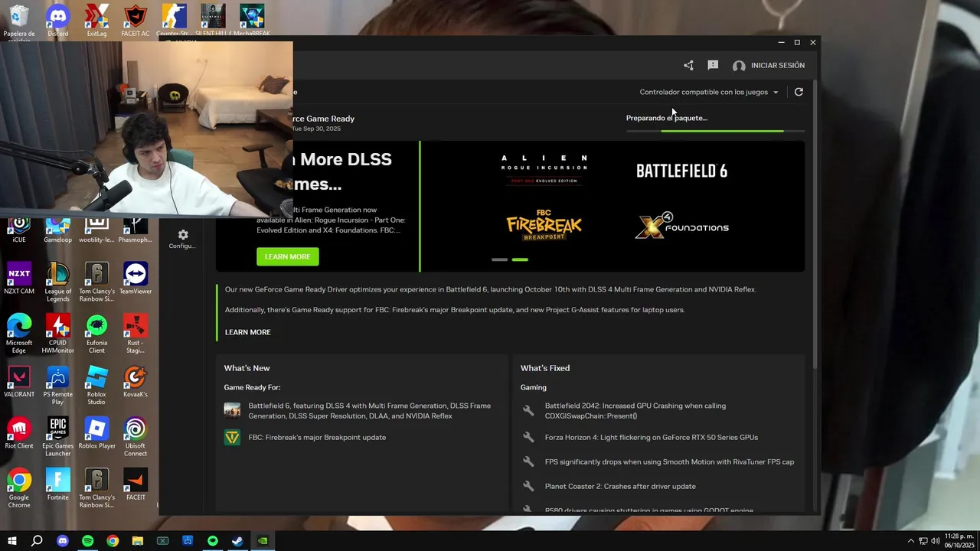Open the PS Remote Play desktop icon
Viewport: 980px width, 551px height.
pos(58,385)
